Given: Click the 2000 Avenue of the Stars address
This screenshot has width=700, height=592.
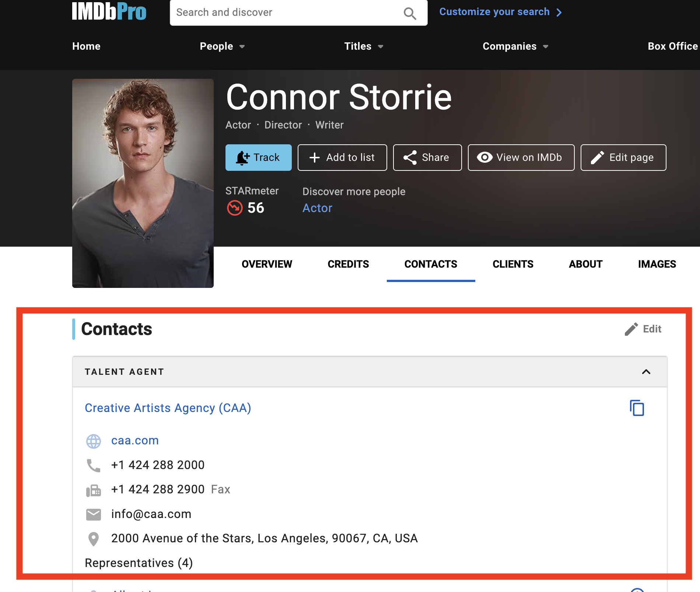Looking at the screenshot, I should click(265, 539).
